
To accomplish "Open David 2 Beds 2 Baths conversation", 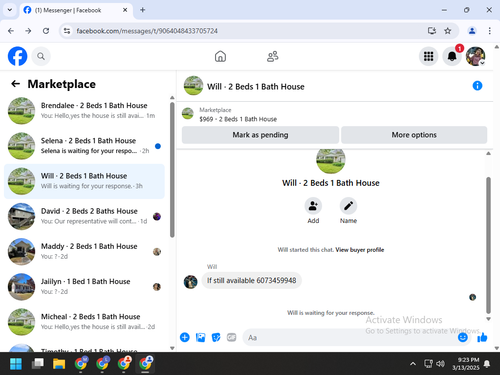I will click(x=84, y=216).
